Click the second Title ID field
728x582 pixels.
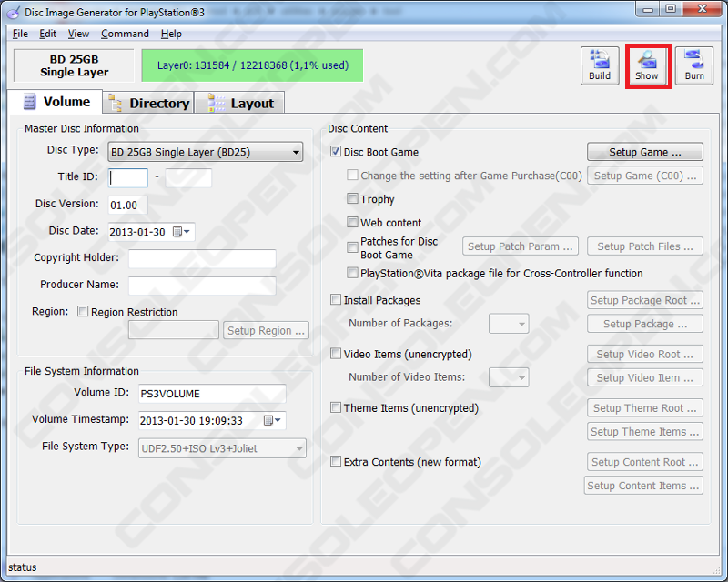click(x=188, y=177)
